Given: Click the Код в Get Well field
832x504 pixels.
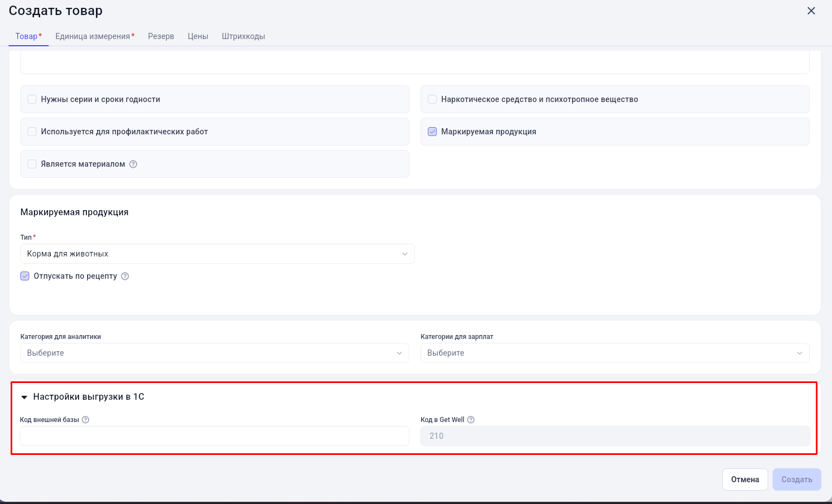Looking at the screenshot, I should 615,436.
